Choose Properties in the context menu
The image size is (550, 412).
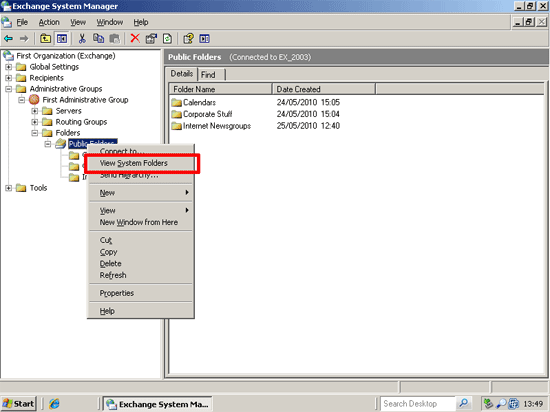coord(141,293)
